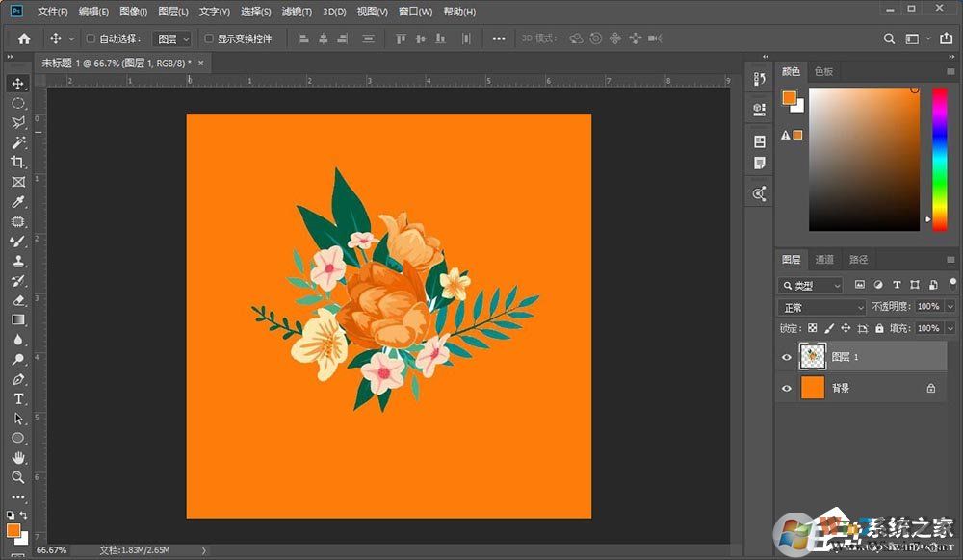Image resolution: width=963 pixels, height=560 pixels.
Task: Select the Lasso tool
Action: [17, 122]
